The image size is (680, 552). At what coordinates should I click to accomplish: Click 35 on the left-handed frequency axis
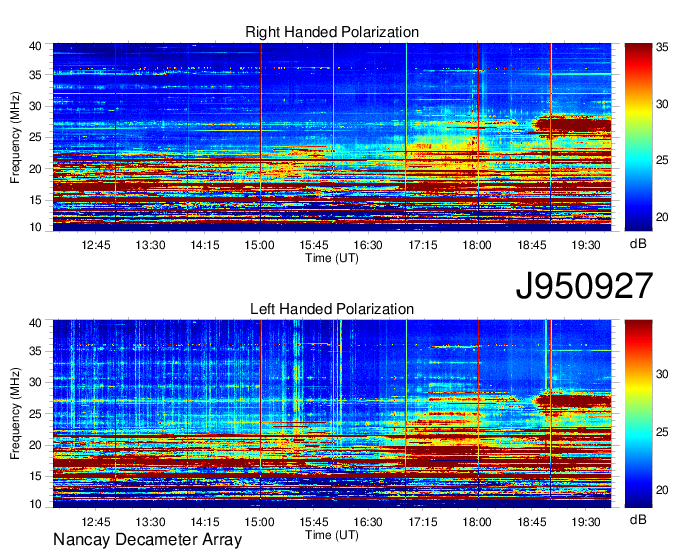35,351
